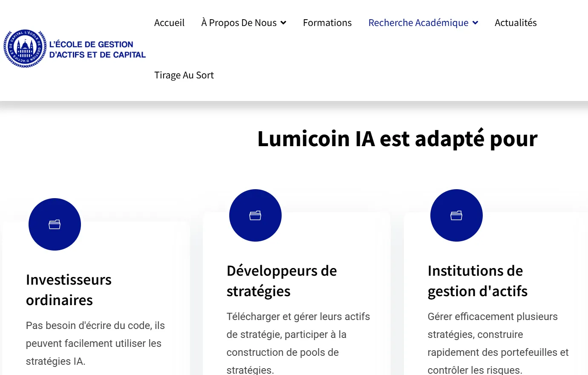The image size is (588, 375).
Task: Click the folder icon above Développeurs de stratégies
Action: [255, 215]
